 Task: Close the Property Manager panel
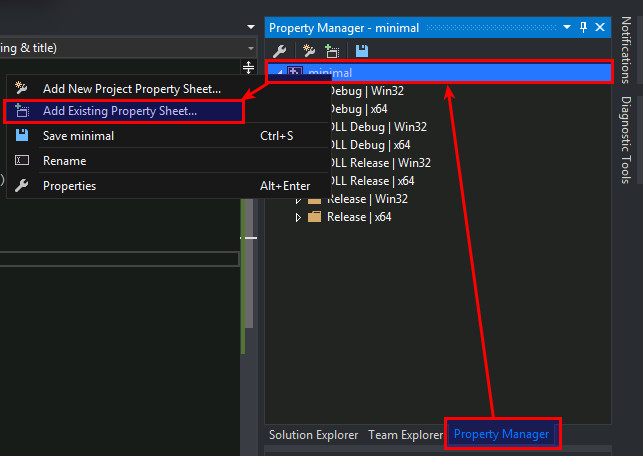[600, 27]
